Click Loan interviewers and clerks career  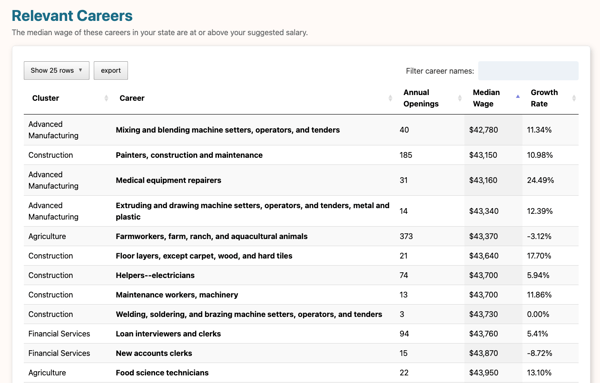coord(168,334)
